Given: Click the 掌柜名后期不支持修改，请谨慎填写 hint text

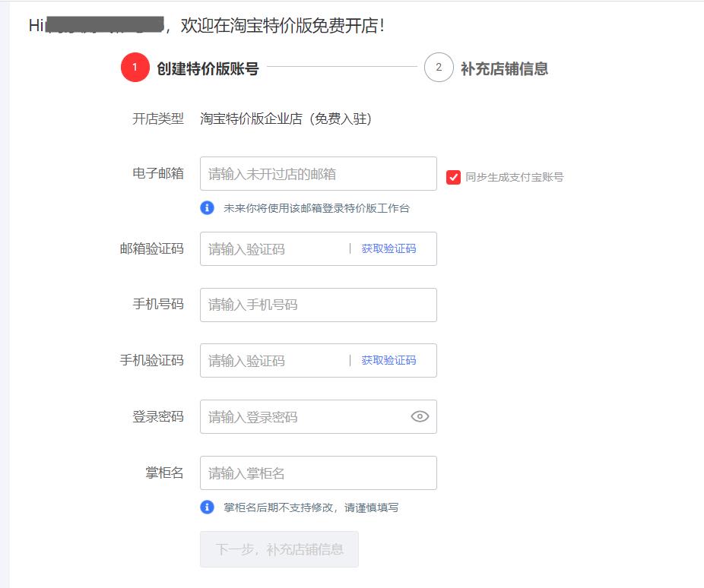Looking at the screenshot, I should click(x=311, y=507).
